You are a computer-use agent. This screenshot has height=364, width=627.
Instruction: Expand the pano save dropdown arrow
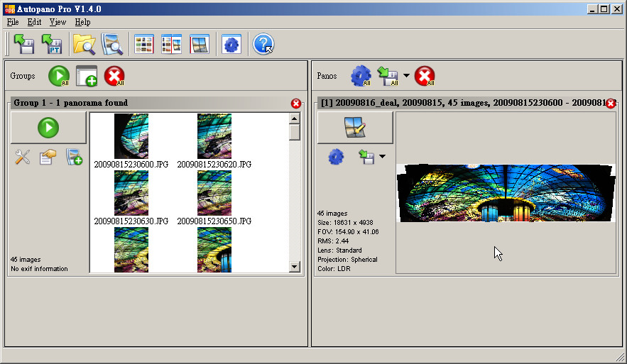click(x=382, y=156)
